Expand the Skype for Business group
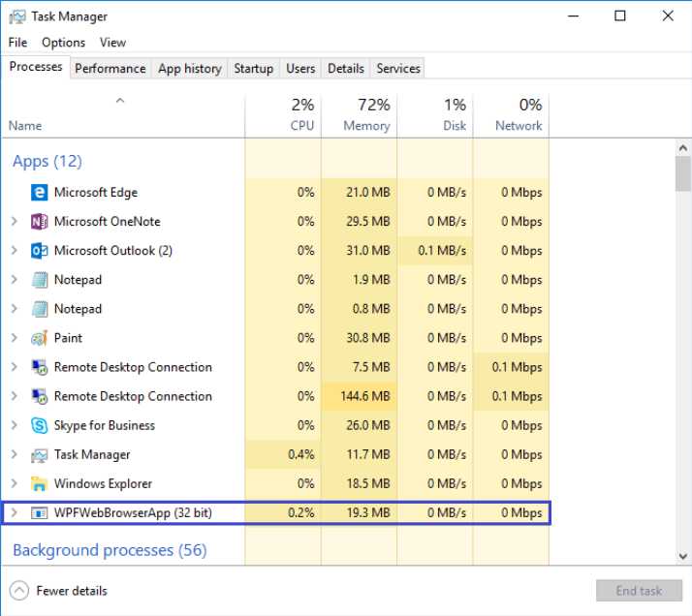 [15, 425]
